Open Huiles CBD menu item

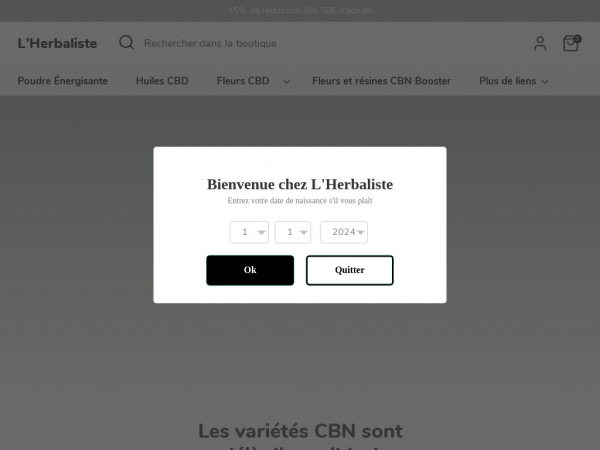coord(162,81)
